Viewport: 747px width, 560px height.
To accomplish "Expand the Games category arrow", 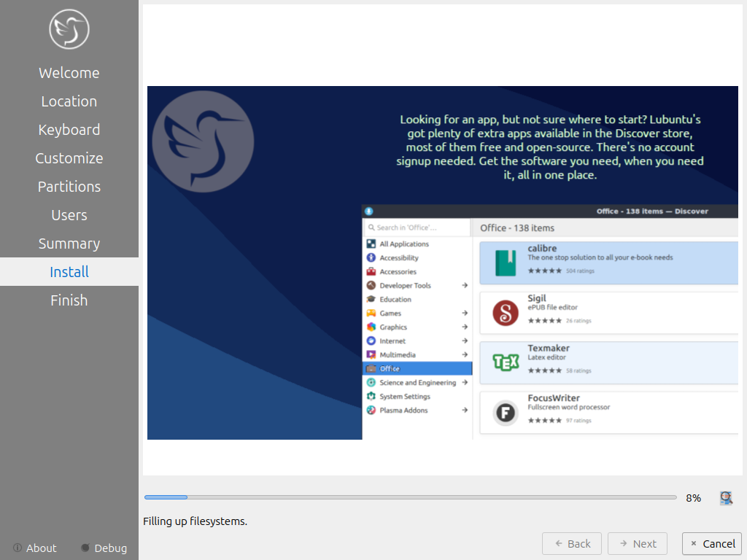I will [x=465, y=314].
